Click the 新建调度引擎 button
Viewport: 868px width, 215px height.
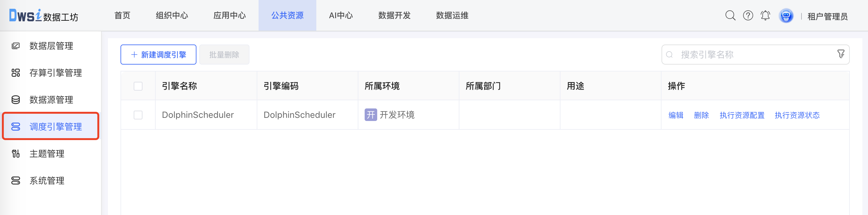158,55
